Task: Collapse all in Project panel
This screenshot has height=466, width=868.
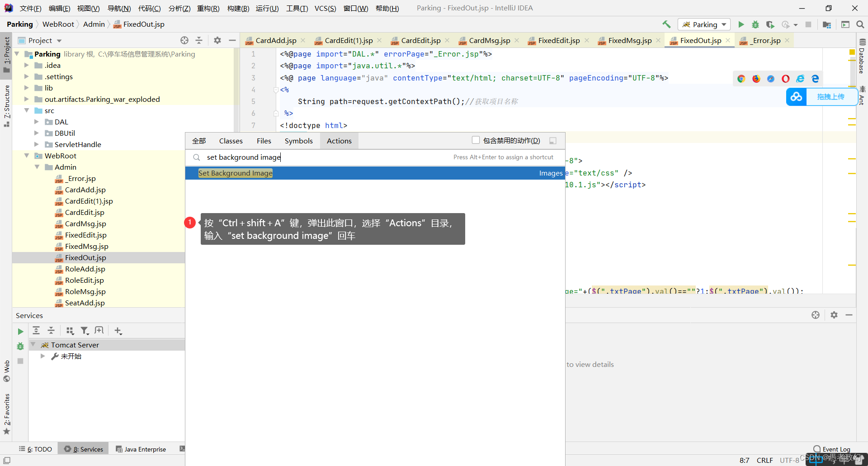Action: click(x=199, y=40)
